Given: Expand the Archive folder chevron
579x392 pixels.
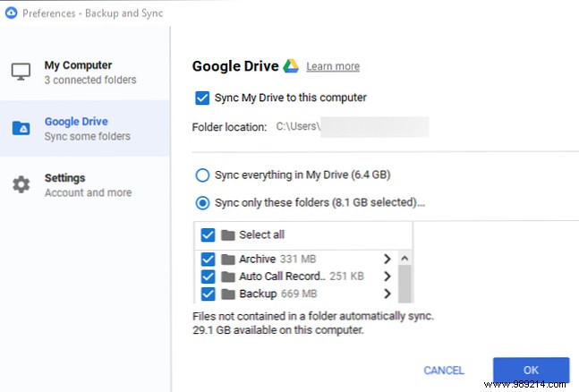Looking at the screenshot, I should pyautogui.click(x=387, y=259).
